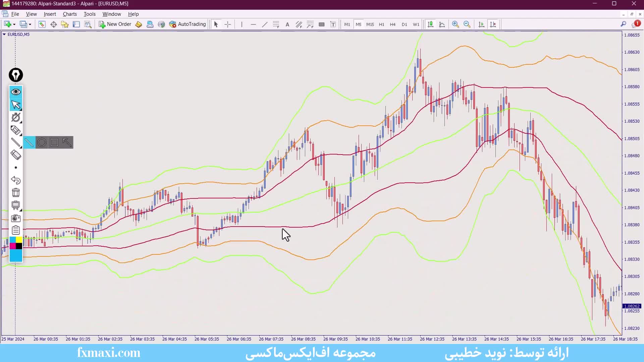The image size is (644, 362).
Task: Select the trendline drawing tool
Action: 265,24
